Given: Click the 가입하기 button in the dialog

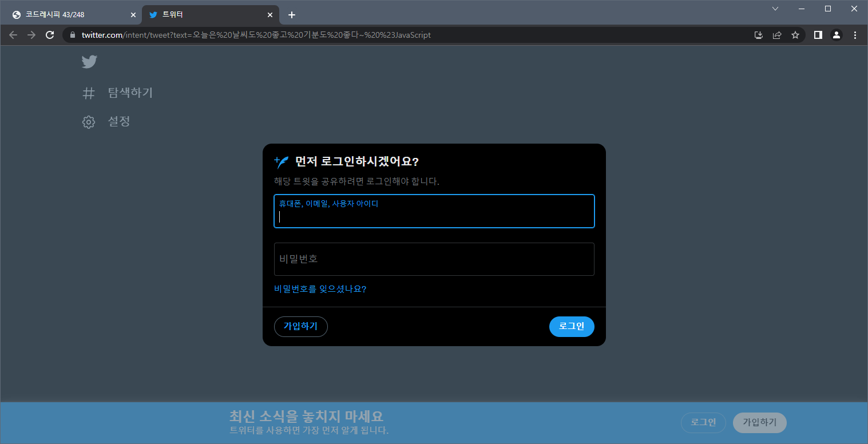Looking at the screenshot, I should pyautogui.click(x=301, y=327).
